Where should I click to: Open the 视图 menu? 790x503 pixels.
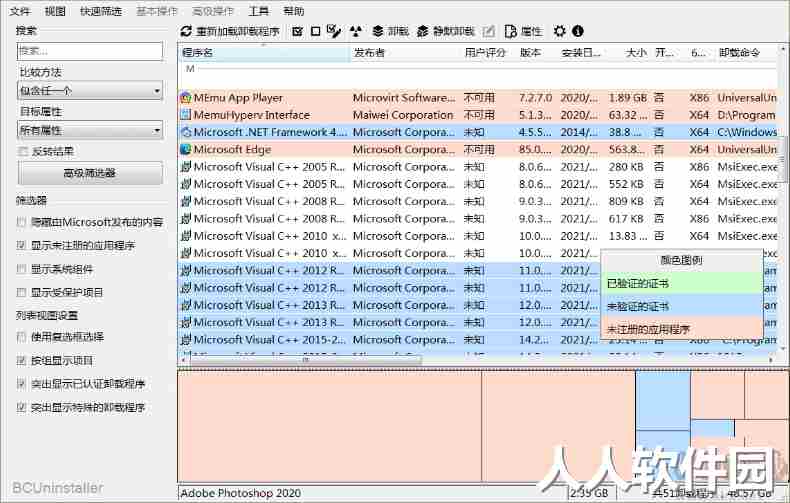click(55, 11)
